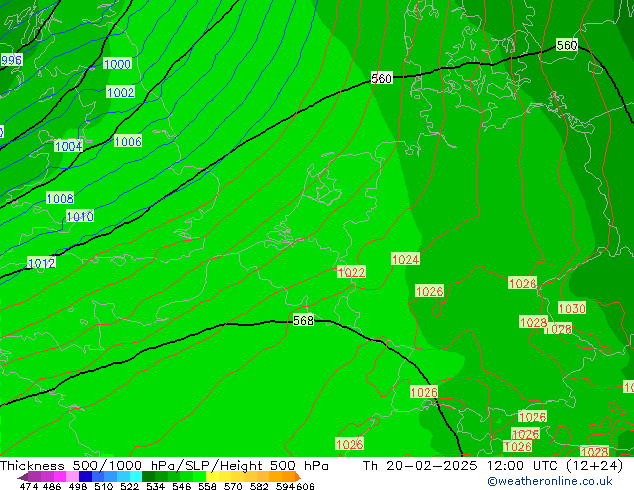Pick the dark green legend swatch above 534
This screenshot has height=490, width=634.
tap(148, 476)
